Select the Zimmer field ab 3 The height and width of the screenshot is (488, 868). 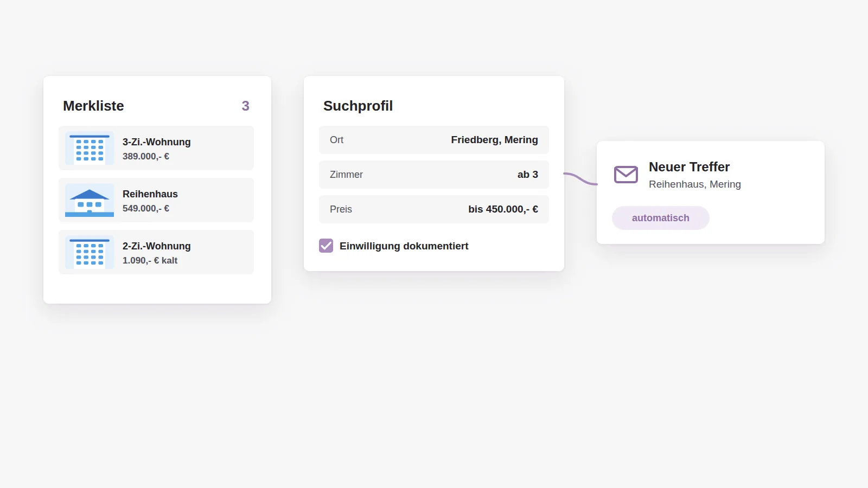(434, 175)
